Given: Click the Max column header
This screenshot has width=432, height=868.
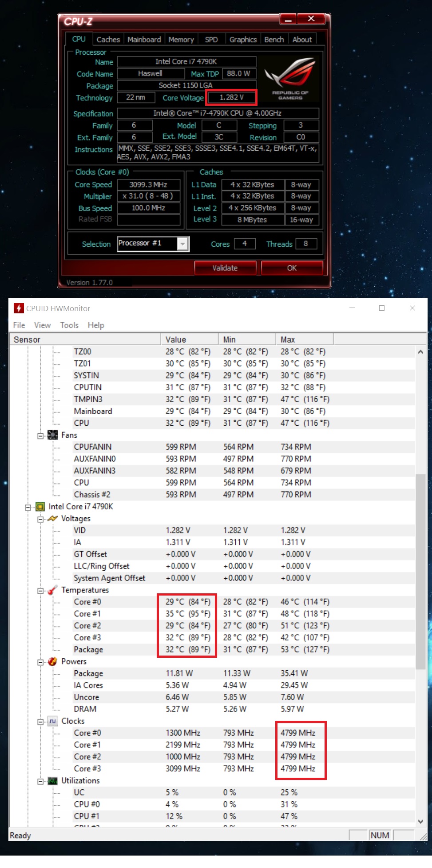Looking at the screenshot, I should coord(305,339).
